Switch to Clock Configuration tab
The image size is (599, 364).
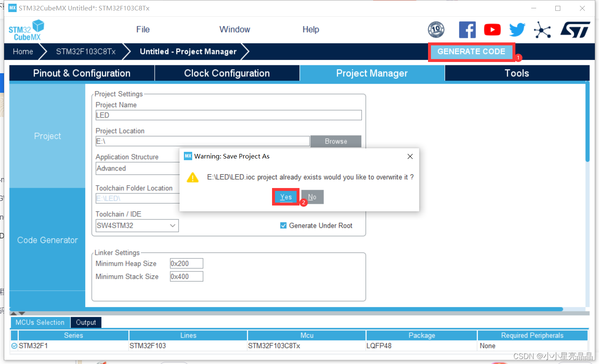coord(227,73)
